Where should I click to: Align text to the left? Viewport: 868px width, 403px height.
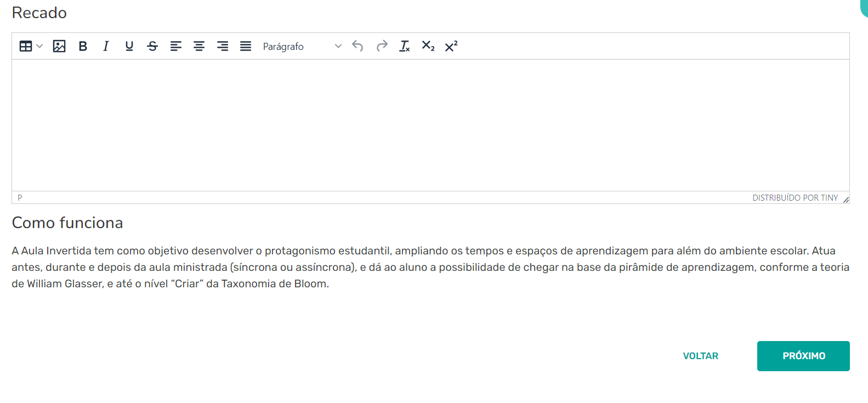176,46
